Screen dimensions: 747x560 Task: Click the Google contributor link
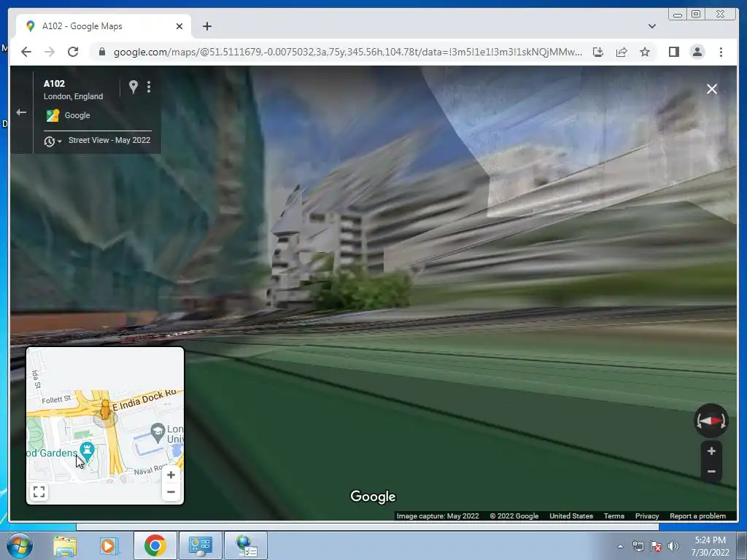(77, 115)
